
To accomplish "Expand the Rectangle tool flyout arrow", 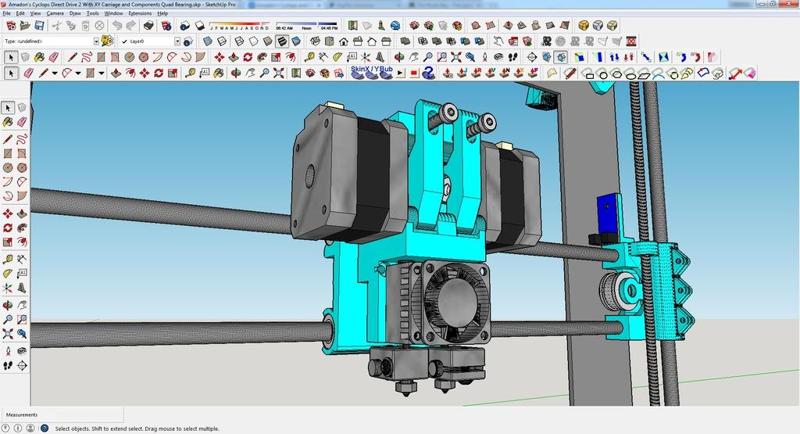I will click(102, 73).
